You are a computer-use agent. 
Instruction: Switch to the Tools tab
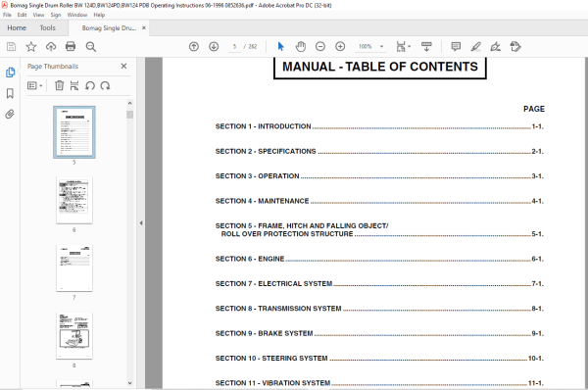pyautogui.click(x=48, y=28)
